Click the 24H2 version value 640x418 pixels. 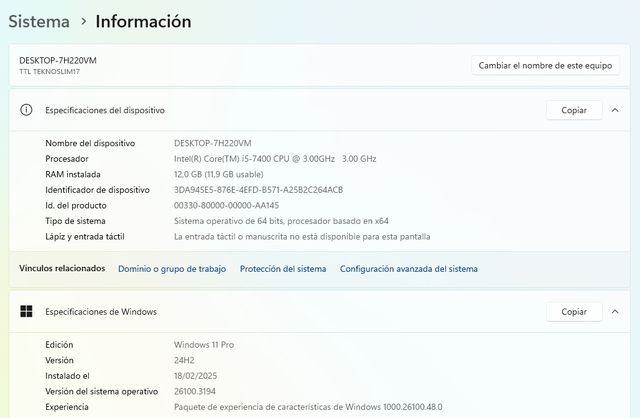click(x=185, y=360)
